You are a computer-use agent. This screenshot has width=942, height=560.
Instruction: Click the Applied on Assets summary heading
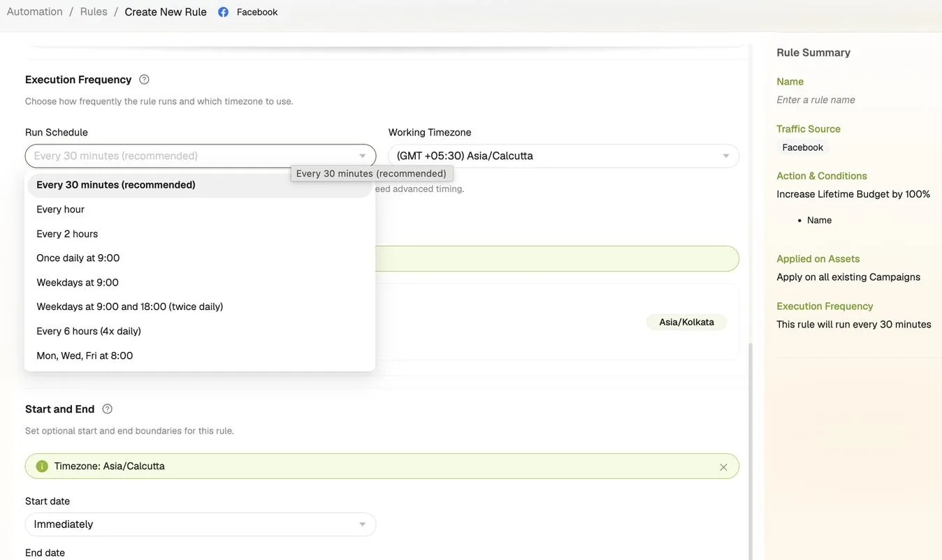pos(818,259)
